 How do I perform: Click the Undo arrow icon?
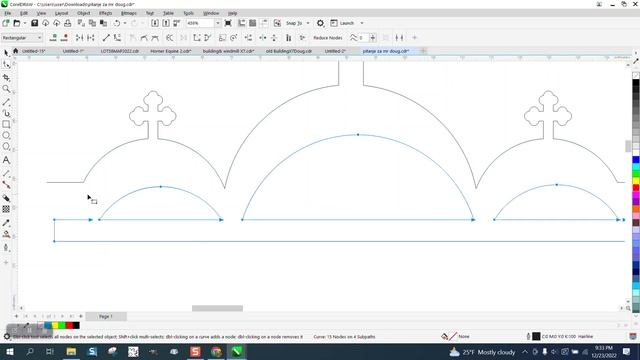tap(117, 23)
